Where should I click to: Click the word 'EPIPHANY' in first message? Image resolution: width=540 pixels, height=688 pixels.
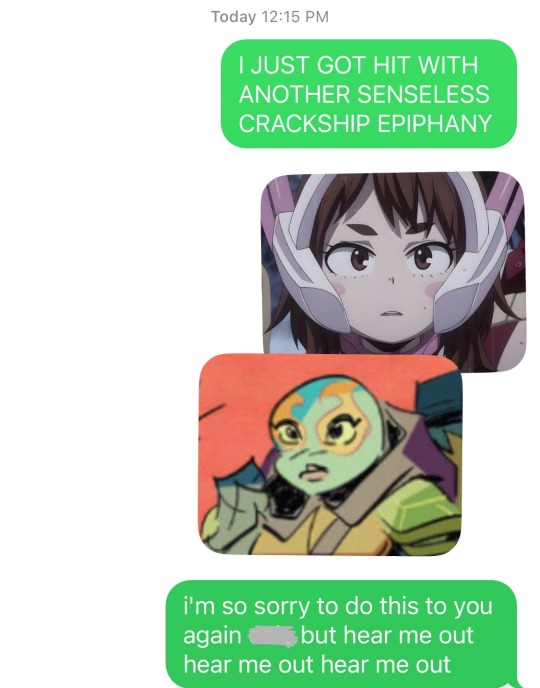click(434, 123)
